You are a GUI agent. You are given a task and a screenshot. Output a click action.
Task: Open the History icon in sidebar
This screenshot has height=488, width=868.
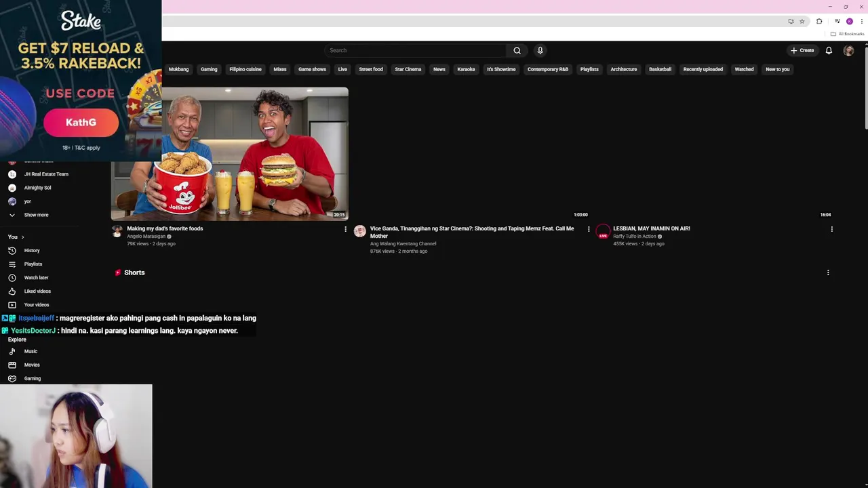[12, 250]
